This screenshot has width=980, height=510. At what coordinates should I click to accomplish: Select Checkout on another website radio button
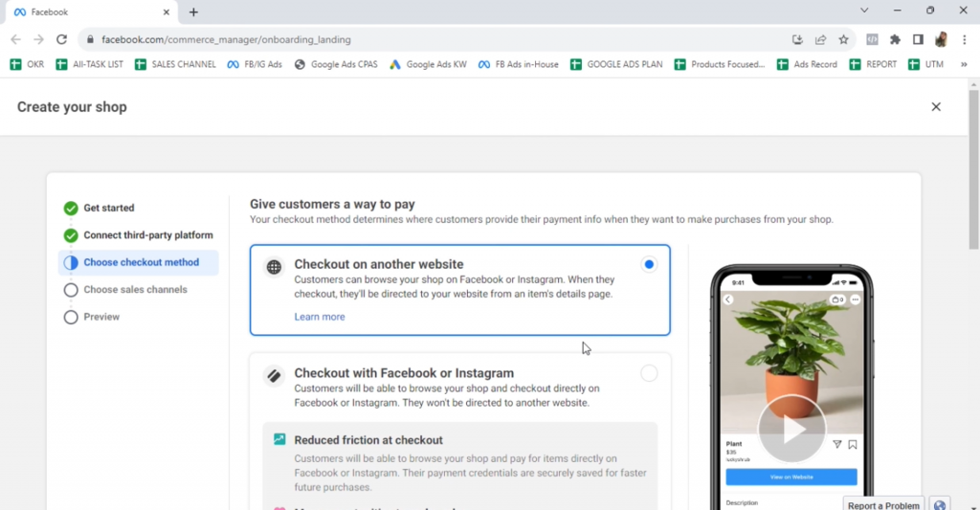[650, 264]
